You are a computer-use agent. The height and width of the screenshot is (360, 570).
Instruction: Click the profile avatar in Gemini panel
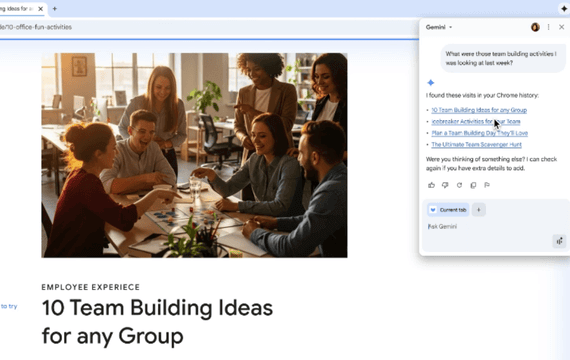(x=535, y=27)
